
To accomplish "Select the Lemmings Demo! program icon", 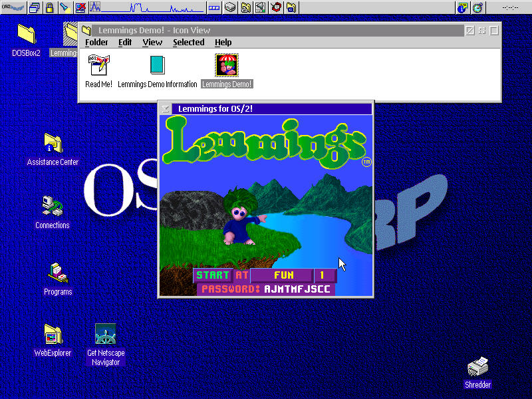I will click(x=227, y=70).
